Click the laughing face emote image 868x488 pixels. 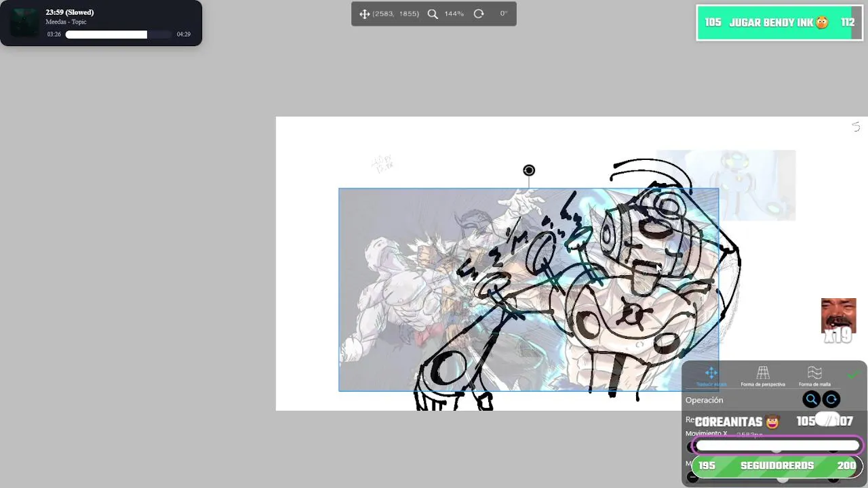click(x=838, y=315)
